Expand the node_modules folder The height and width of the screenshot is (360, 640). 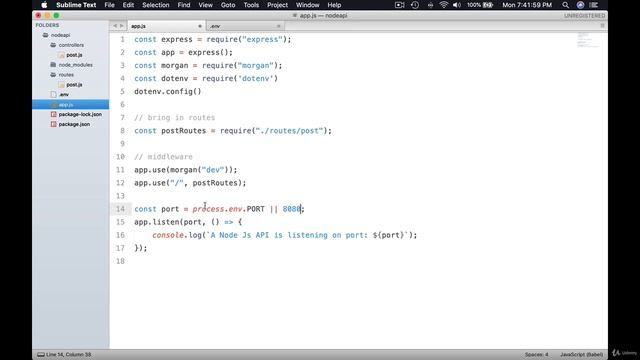(53, 64)
